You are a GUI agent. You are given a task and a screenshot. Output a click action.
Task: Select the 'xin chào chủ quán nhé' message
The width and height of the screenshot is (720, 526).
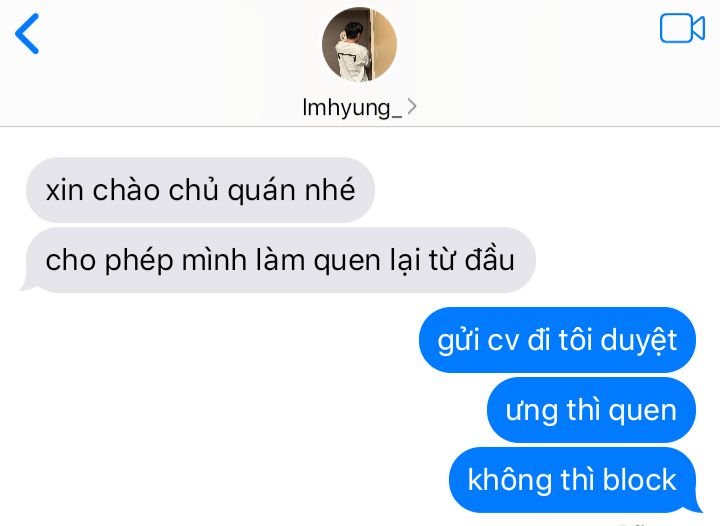200,190
